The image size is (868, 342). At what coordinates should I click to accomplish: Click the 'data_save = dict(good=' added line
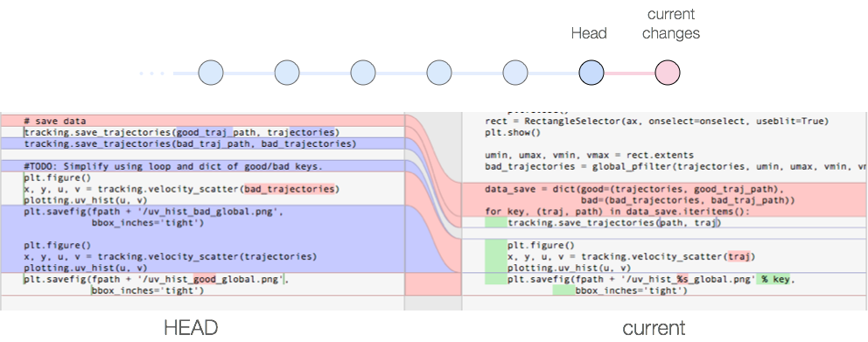(x=664, y=189)
